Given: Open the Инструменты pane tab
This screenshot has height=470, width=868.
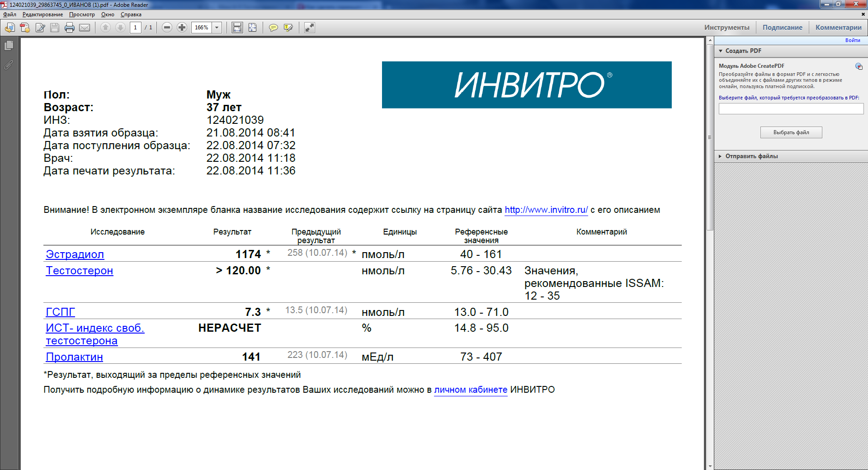Looking at the screenshot, I should pos(727,28).
